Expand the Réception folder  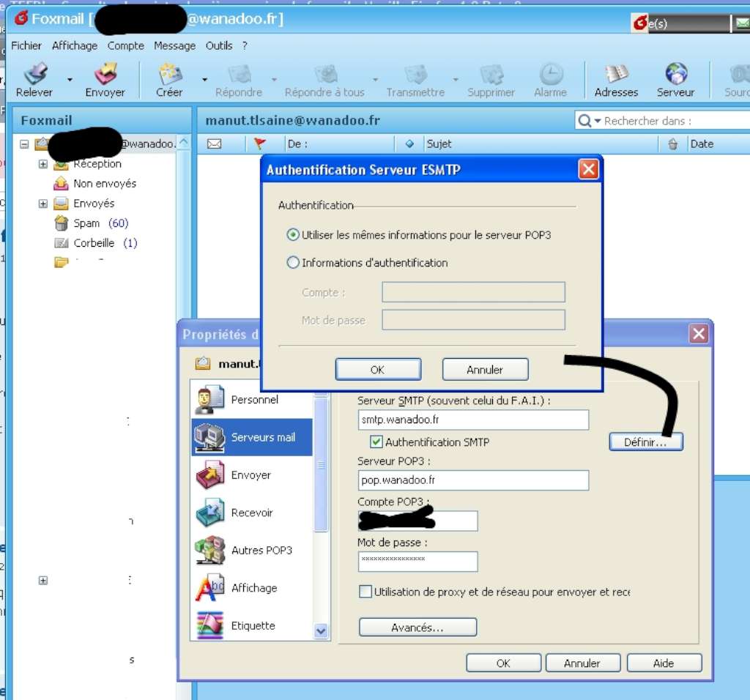point(43,164)
